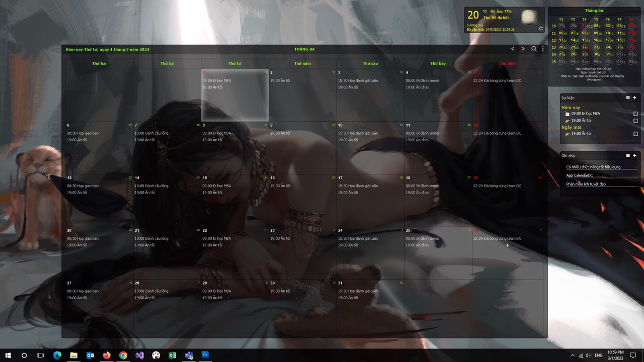Open the Sự kiện list menu icon
644x362 pixels.
pos(628,98)
